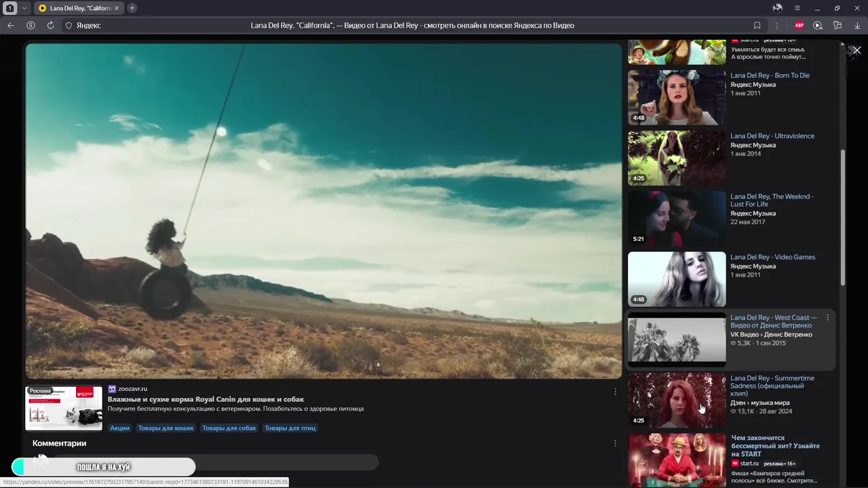868x488 pixels.
Task: Click the comment input field
Action: coord(216,462)
